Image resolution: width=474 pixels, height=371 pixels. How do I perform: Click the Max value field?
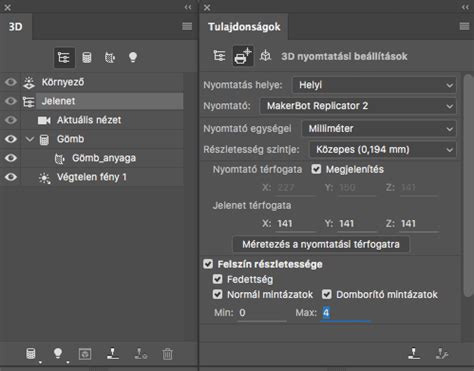click(x=346, y=313)
